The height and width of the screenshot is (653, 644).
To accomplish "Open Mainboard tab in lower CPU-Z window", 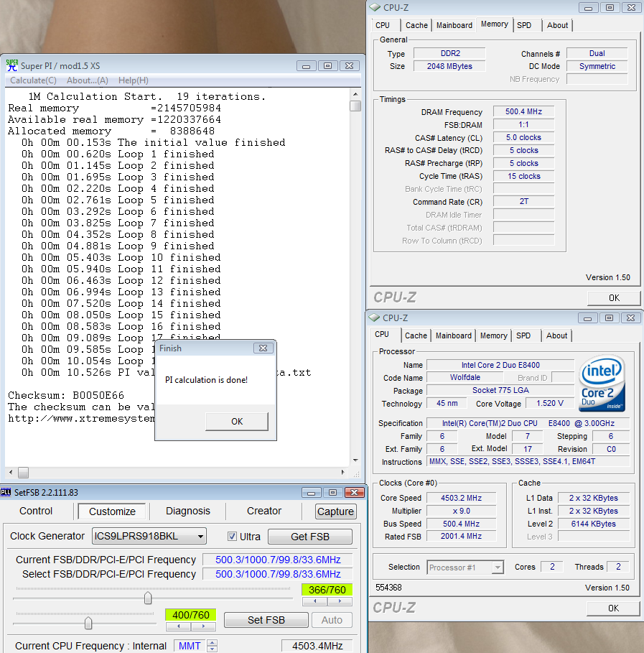I will click(x=453, y=335).
